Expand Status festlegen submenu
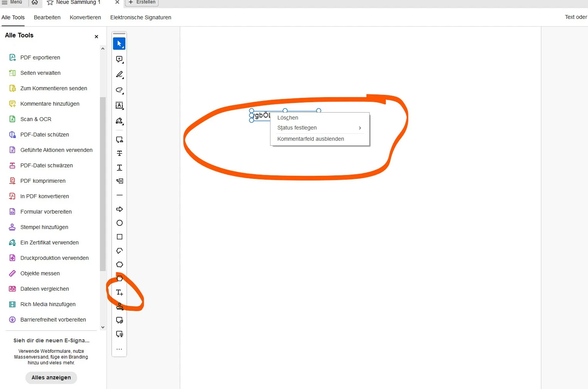This screenshot has width=588, height=389. [x=320, y=128]
